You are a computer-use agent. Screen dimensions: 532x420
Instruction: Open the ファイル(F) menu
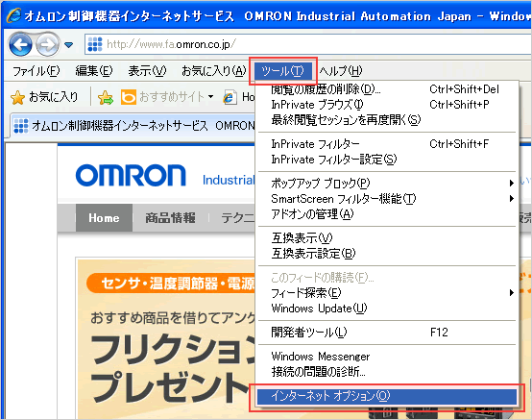pyautogui.click(x=36, y=70)
